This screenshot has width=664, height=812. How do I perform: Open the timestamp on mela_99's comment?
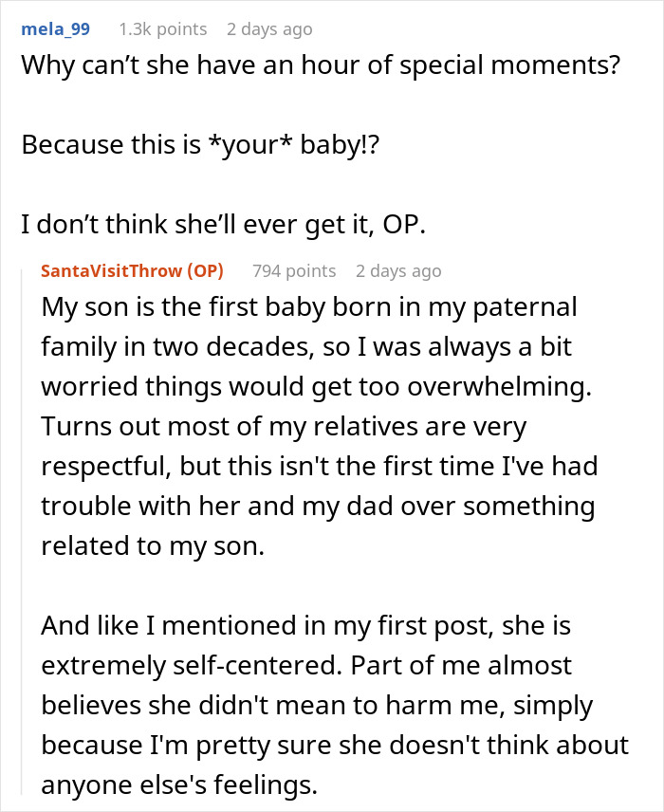click(268, 29)
